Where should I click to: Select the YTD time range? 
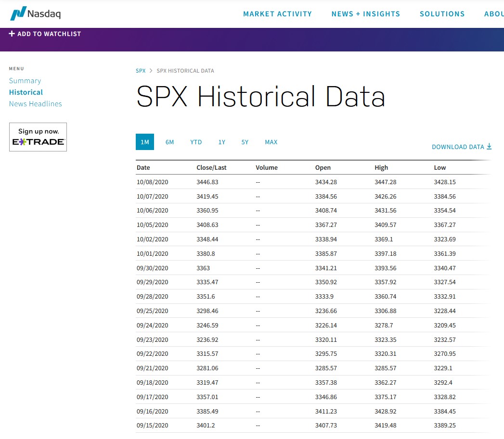click(196, 142)
